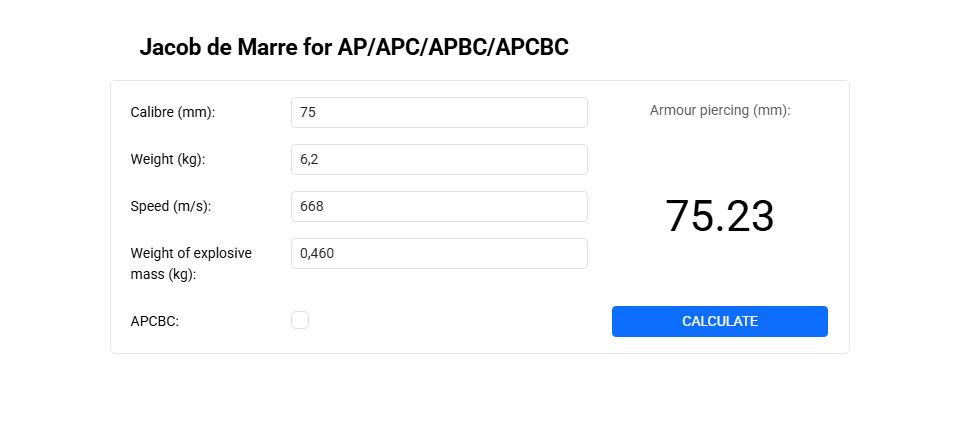Select the Speed (m/s) input box

[439, 206]
